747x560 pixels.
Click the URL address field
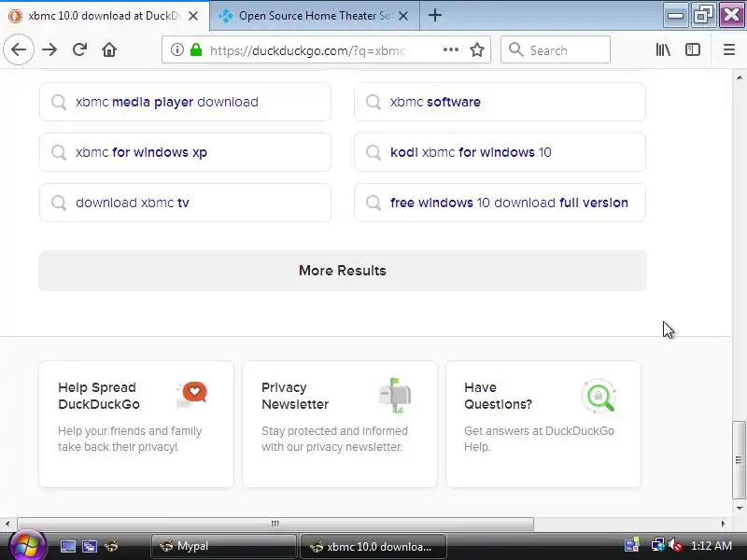(307, 50)
